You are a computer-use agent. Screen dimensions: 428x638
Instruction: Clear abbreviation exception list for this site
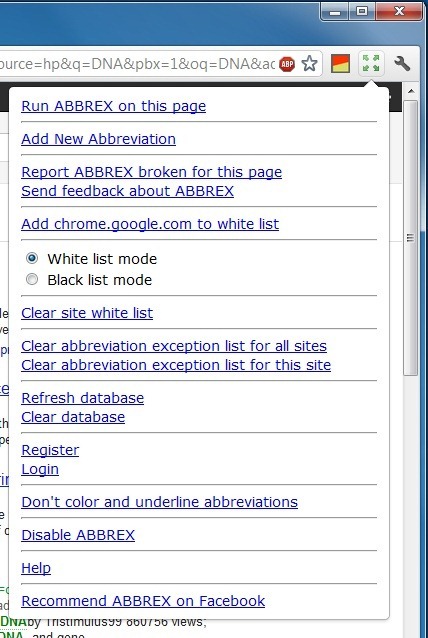(176, 365)
